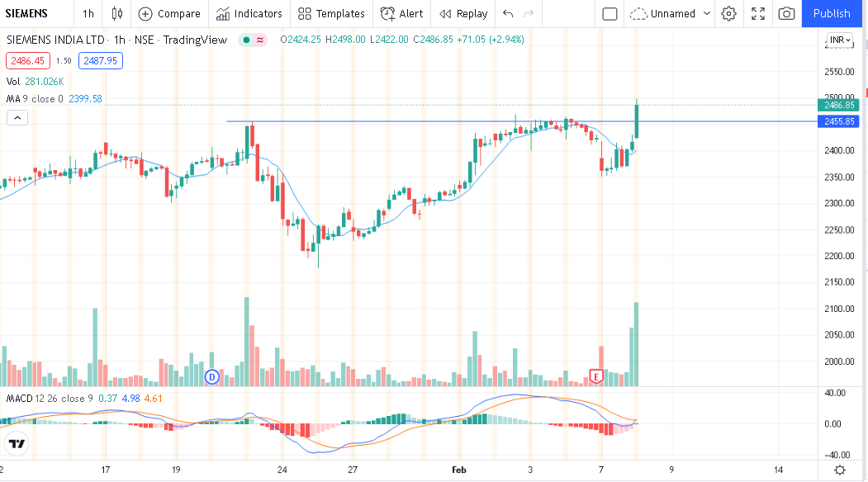Click the 2200.00 price scale label
Screen dimensions: 868x482
839,256
